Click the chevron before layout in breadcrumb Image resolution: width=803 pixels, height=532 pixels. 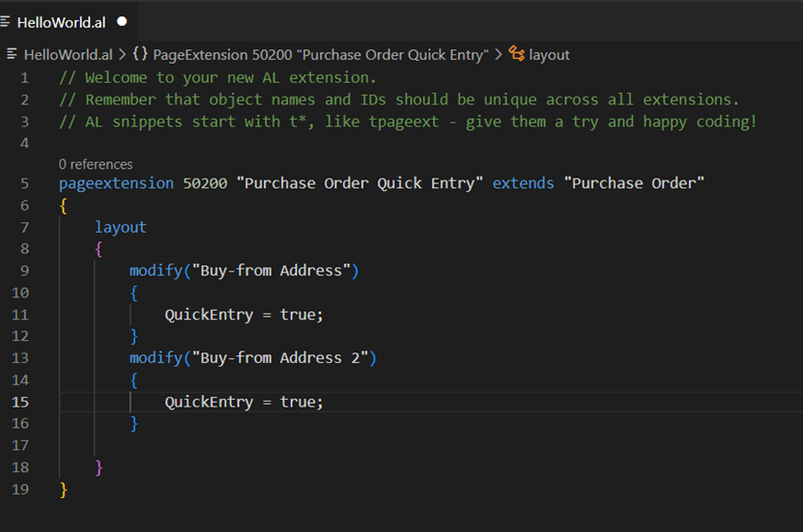pyautogui.click(x=499, y=54)
